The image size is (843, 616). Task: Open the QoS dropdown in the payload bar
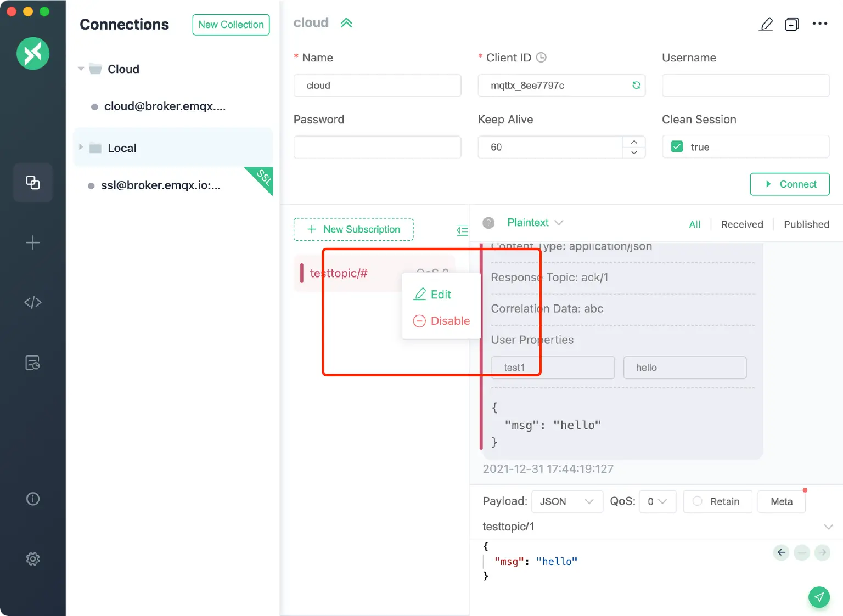click(x=657, y=501)
